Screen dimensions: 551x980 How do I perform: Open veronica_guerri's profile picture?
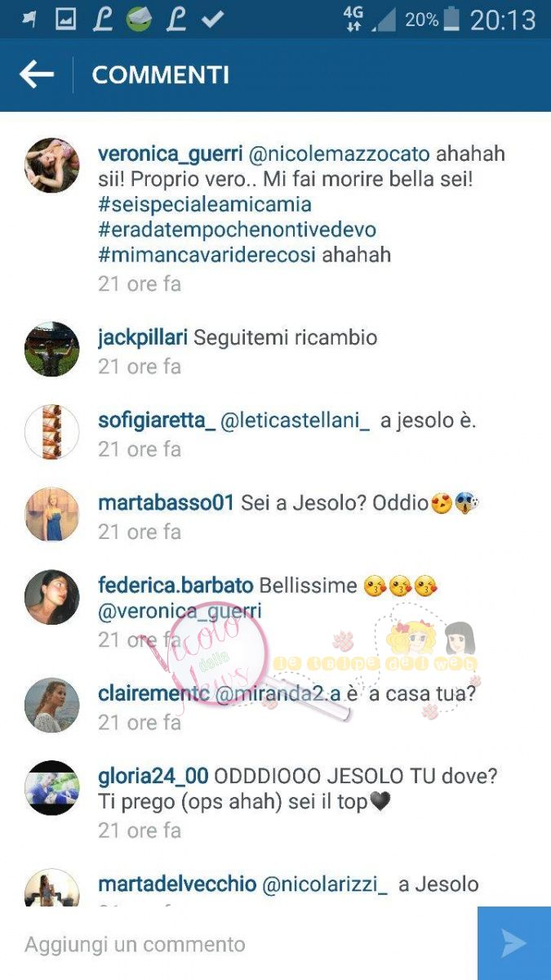[x=52, y=165]
